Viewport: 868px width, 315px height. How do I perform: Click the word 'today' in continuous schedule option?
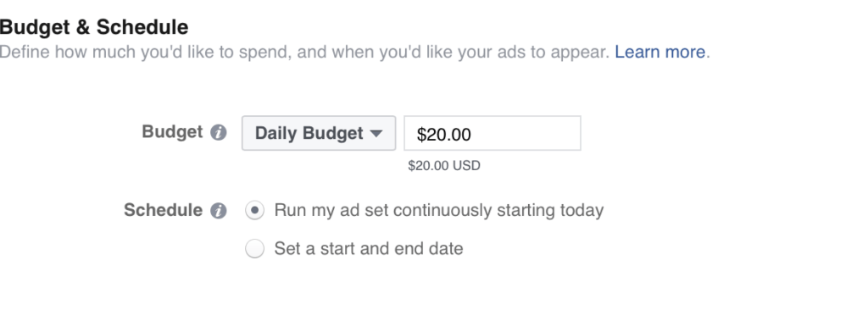pos(581,211)
